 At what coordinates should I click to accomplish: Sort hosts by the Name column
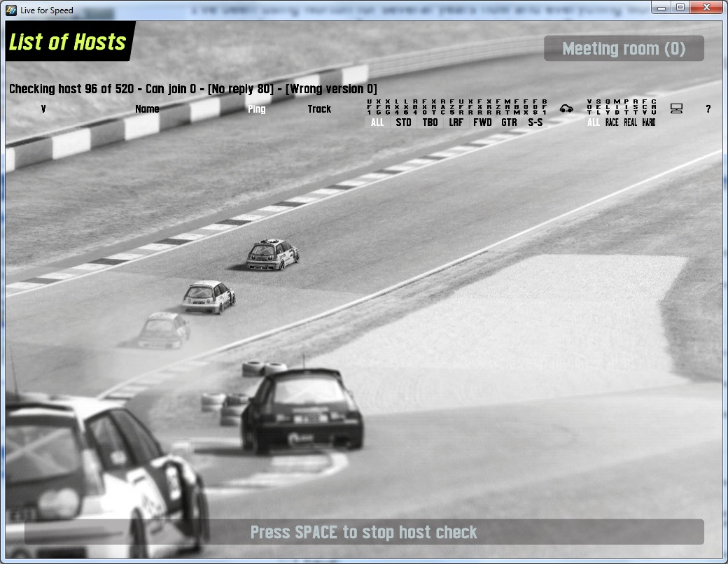[147, 109]
